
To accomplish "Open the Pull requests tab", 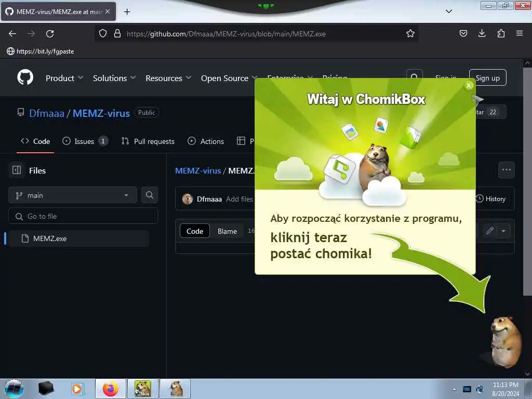I will [x=148, y=141].
